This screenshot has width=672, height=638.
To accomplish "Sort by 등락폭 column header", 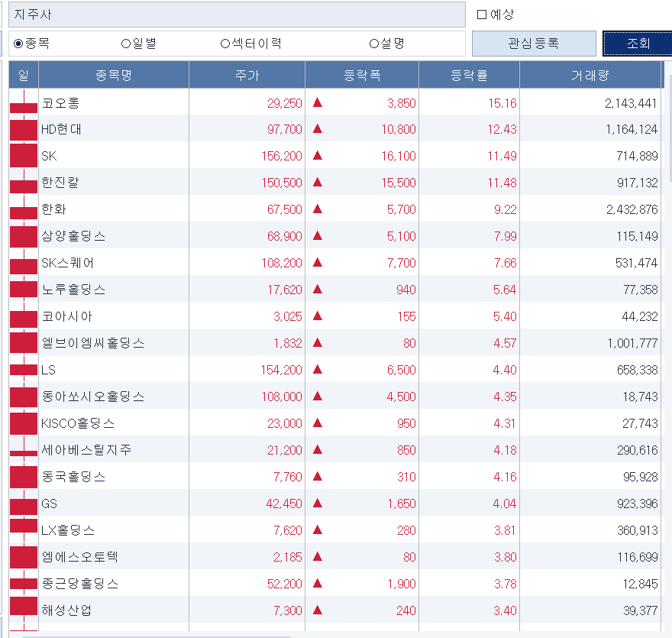I will [x=362, y=75].
